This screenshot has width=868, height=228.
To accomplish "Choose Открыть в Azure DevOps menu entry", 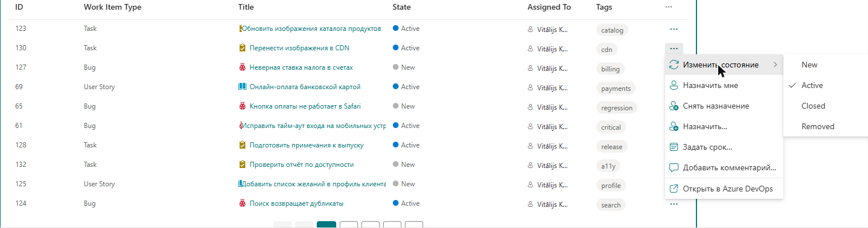I will click(x=724, y=189).
